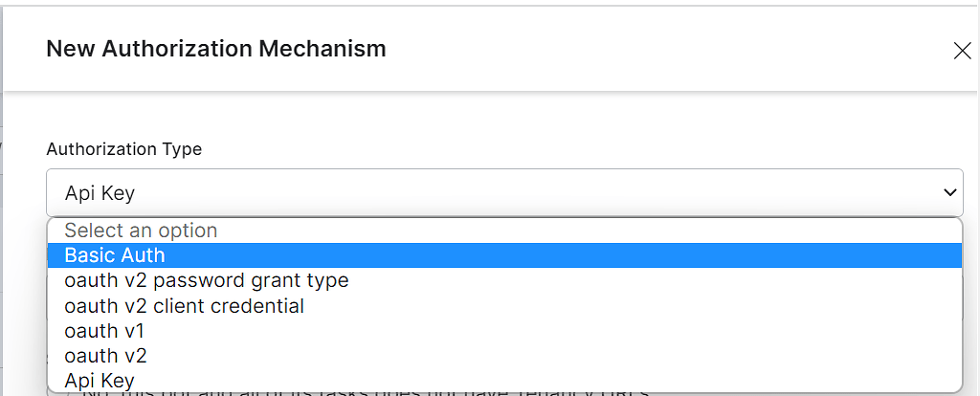Click the 'New Authorization Mechanism' dialog title
The height and width of the screenshot is (396, 980).
click(216, 48)
